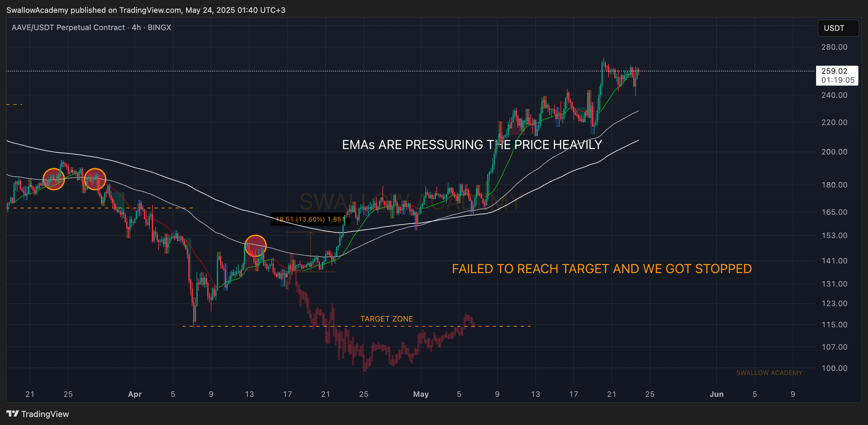Click the current price label 259.02
Image resolution: width=868 pixels, height=425 pixels.
point(834,71)
